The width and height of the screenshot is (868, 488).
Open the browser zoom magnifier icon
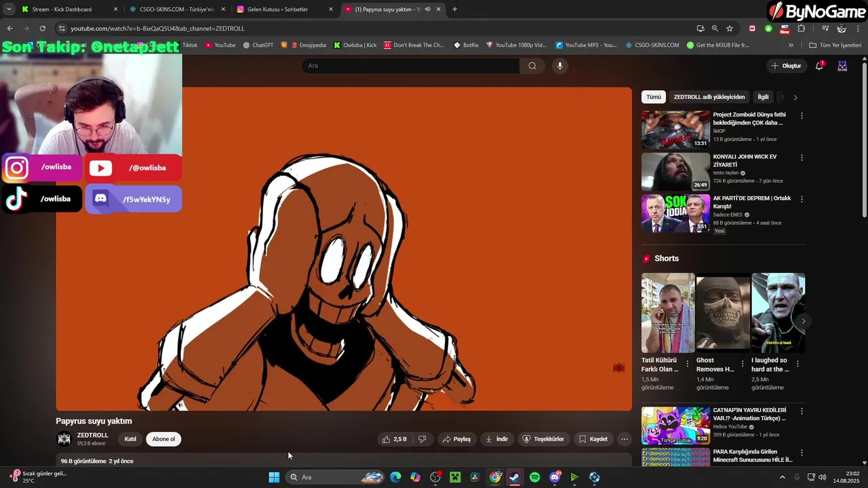715,28
